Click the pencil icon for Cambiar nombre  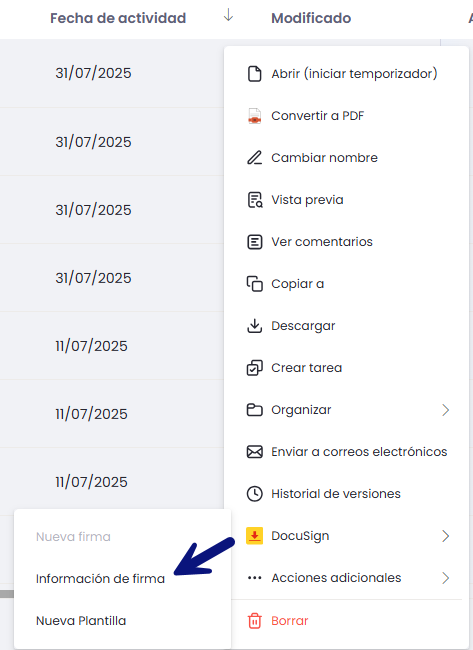point(255,158)
